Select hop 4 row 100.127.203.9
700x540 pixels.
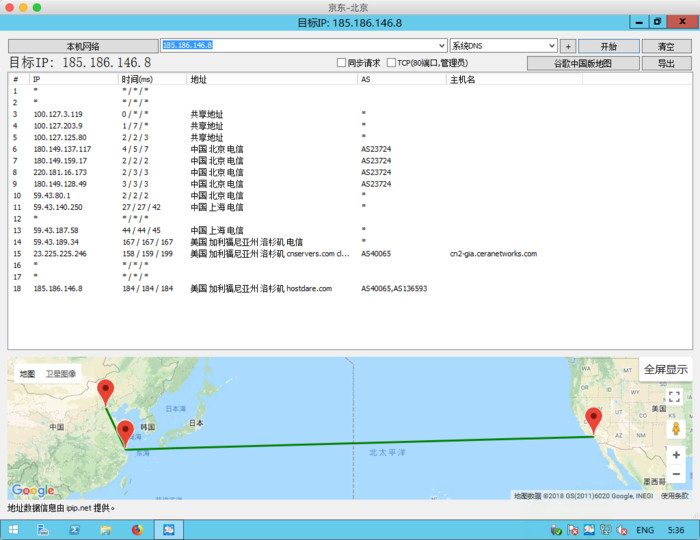pyautogui.click(x=350, y=126)
